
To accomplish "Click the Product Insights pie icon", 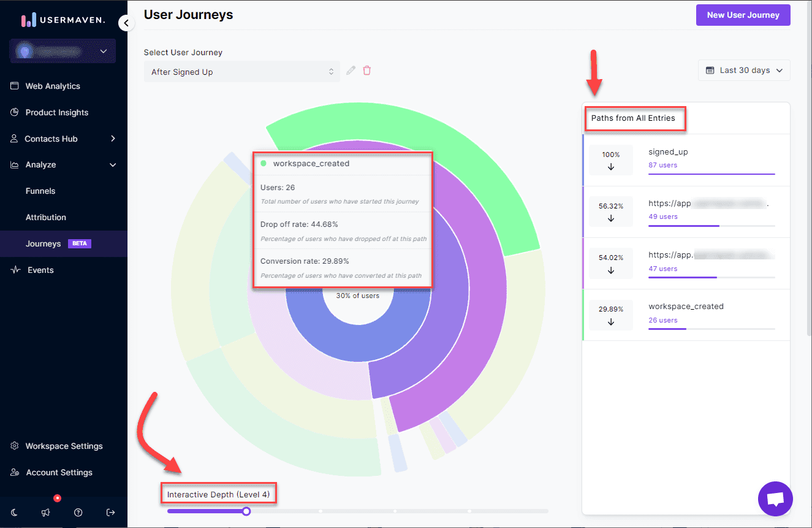I will pyautogui.click(x=15, y=113).
